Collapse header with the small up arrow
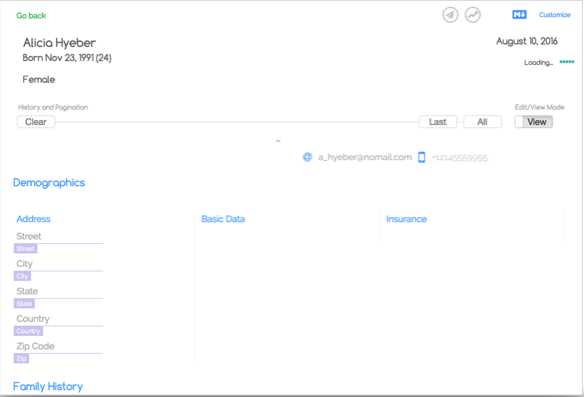This screenshot has width=584, height=397. click(x=278, y=141)
